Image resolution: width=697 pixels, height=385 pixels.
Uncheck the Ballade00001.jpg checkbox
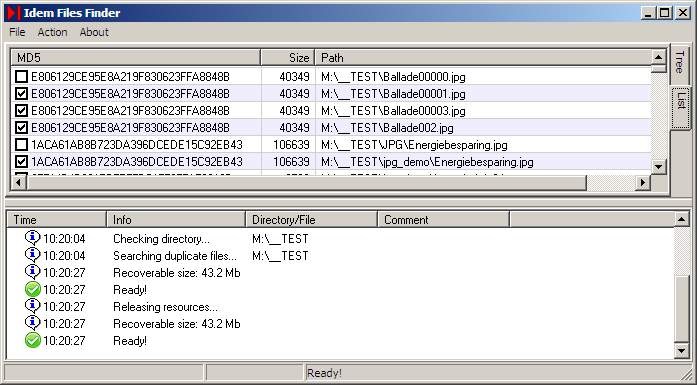tap(21, 94)
